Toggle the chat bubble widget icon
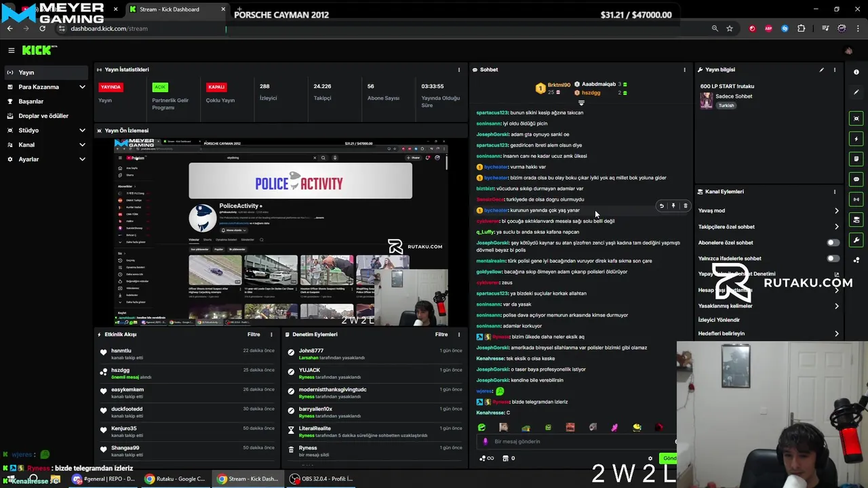The image size is (868, 488). tap(856, 180)
